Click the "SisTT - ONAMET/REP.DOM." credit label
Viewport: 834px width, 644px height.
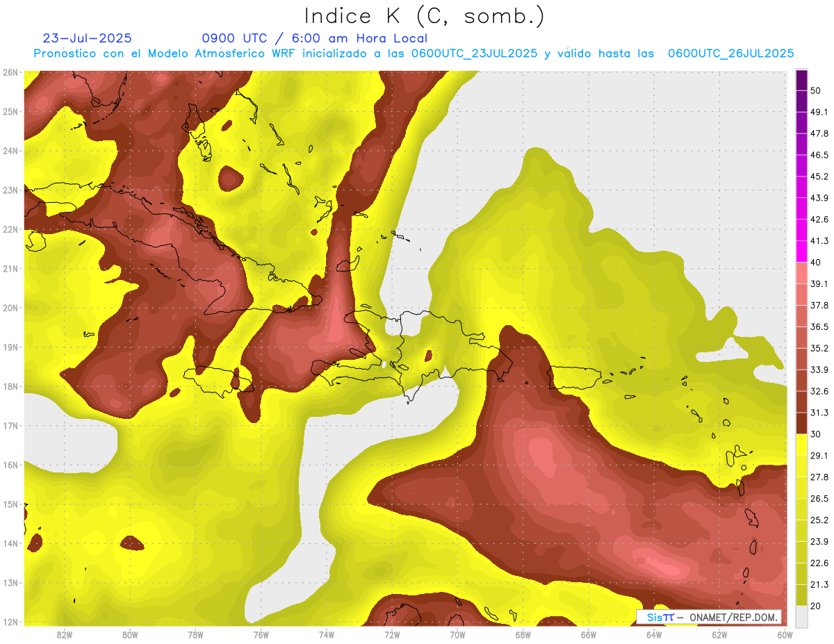point(709,617)
